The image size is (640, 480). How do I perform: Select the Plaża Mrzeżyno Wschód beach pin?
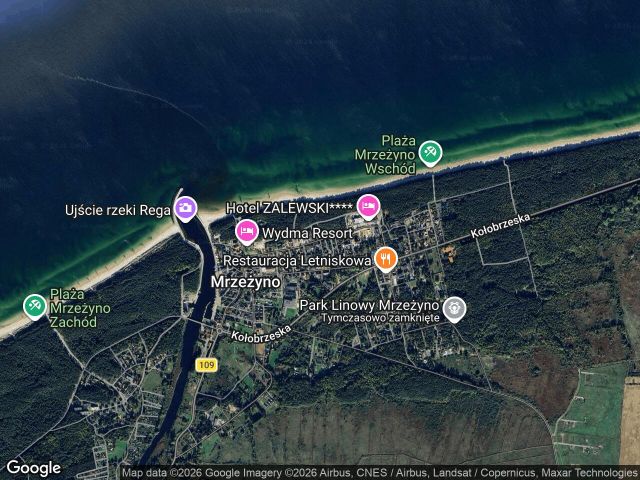[x=430, y=153]
